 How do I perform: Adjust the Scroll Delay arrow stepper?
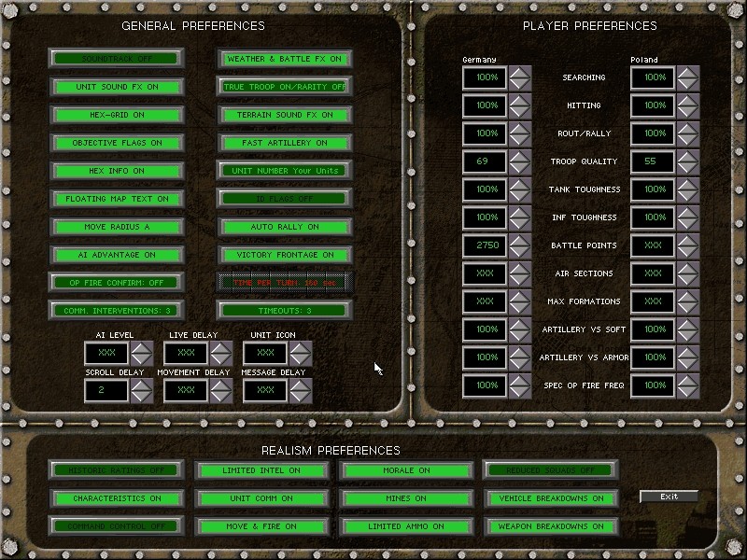pyautogui.click(x=142, y=390)
